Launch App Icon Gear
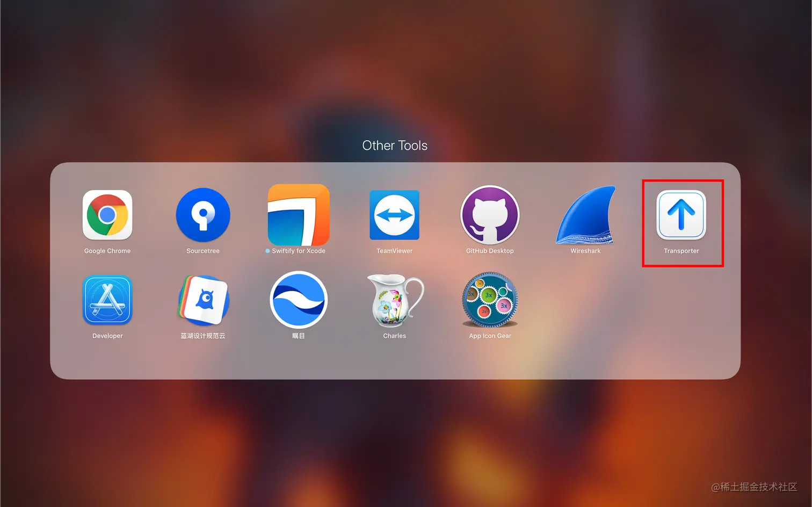 tap(490, 300)
